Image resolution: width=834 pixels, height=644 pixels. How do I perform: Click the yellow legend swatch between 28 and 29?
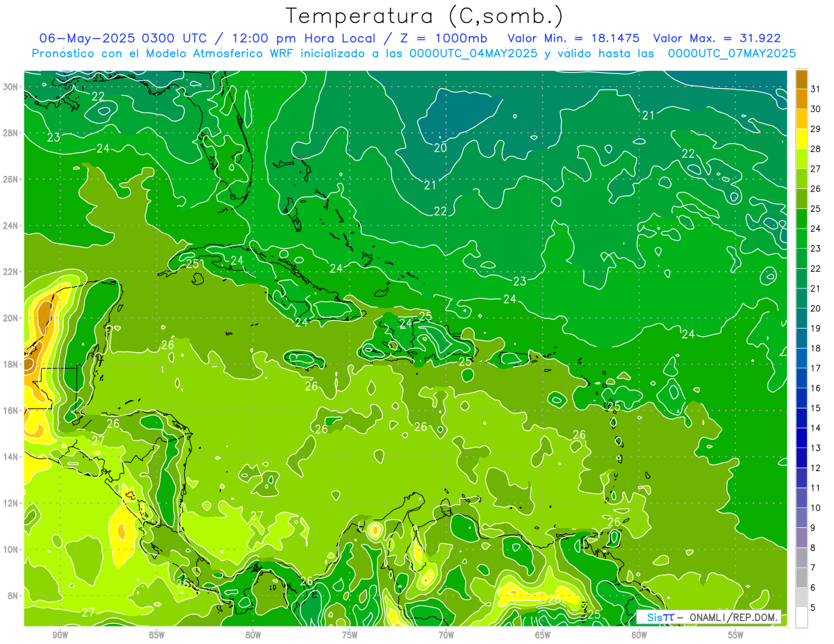pos(801,138)
